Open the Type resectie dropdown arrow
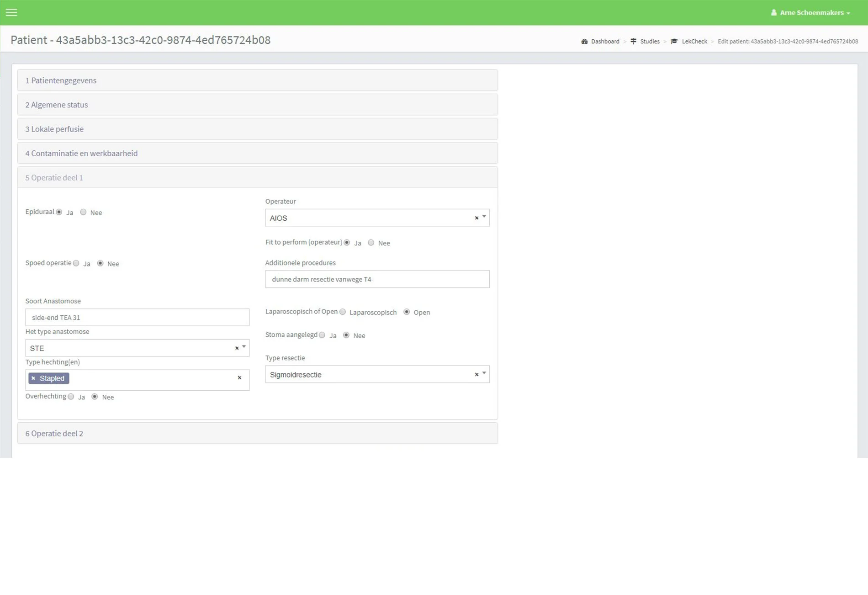 (484, 374)
